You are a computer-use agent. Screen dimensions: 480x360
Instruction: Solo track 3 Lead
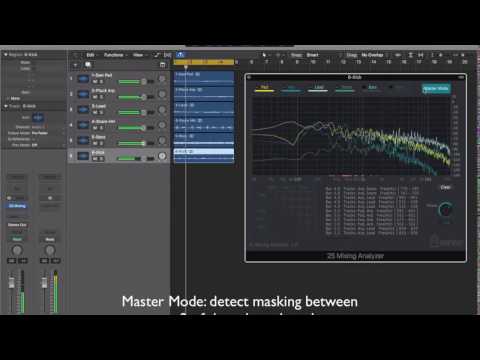(101, 112)
